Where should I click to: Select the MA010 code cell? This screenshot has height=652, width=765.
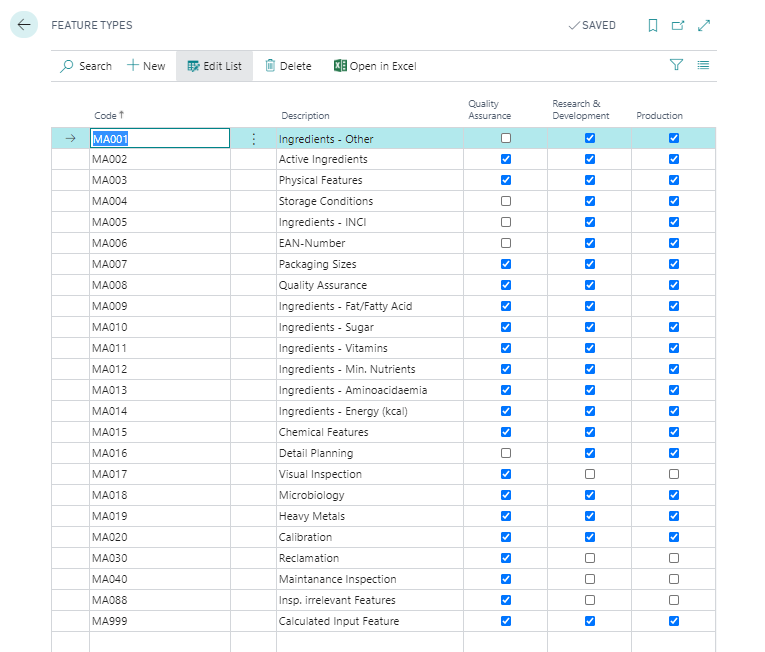tap(160, 327)
